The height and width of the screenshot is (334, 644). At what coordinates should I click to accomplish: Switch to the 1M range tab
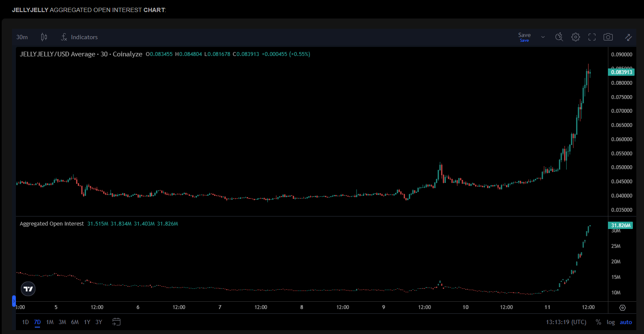point(49,322)
